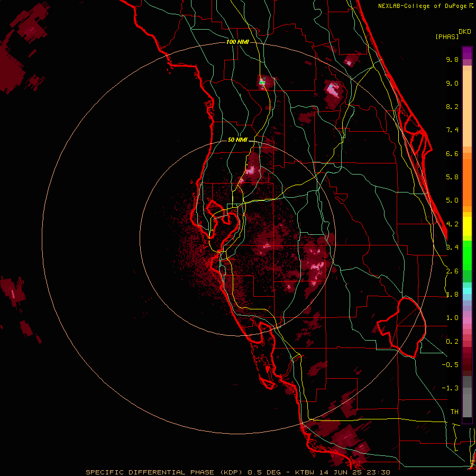
Task: Click the 8.2 scale label
Action: pyautogui.click(x=452, y=106)
